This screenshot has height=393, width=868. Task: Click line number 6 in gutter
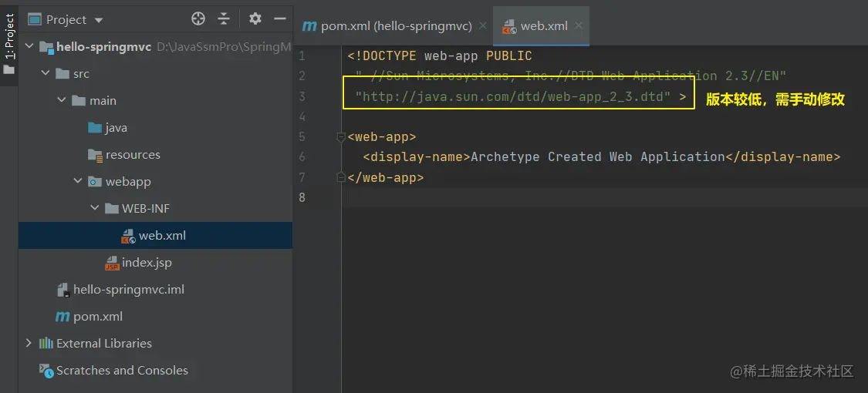302,157
